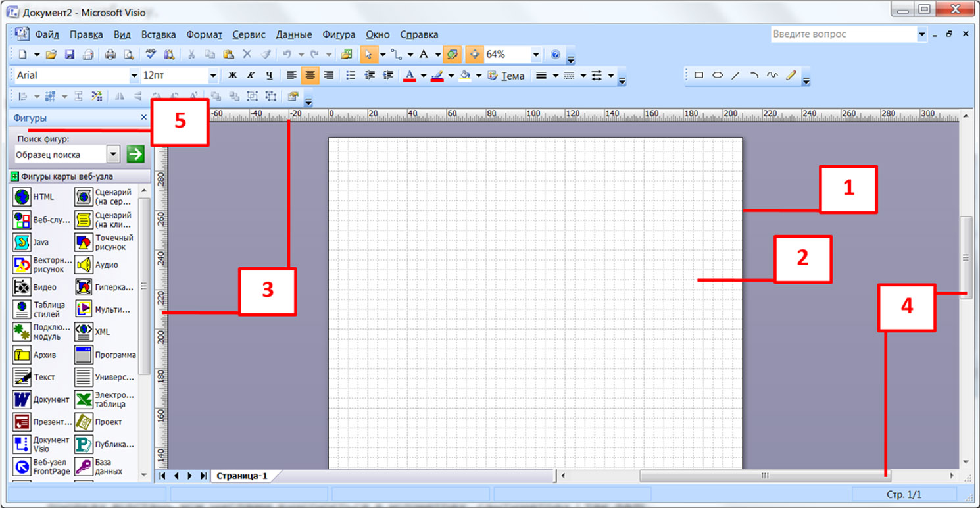Open the Arial font name dropdown
The image size is (980, 508).
click(x=134, y=76)
